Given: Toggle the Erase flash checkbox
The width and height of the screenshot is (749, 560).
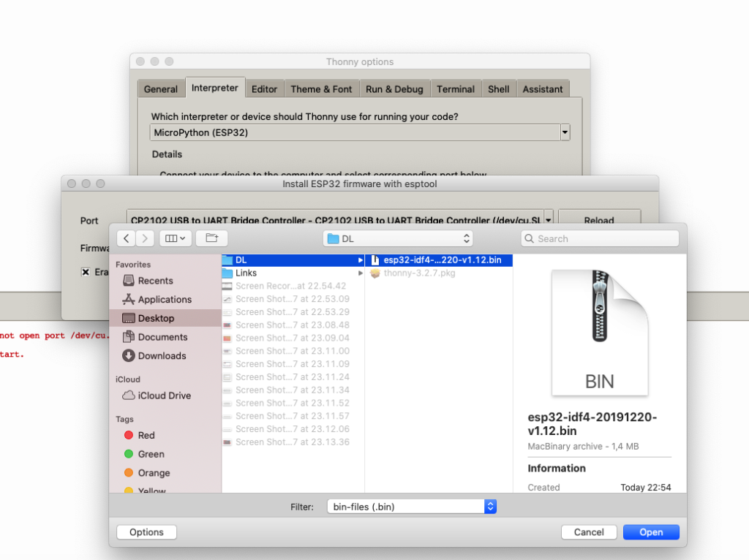Looking at the screenshot, I should [86, 272].
